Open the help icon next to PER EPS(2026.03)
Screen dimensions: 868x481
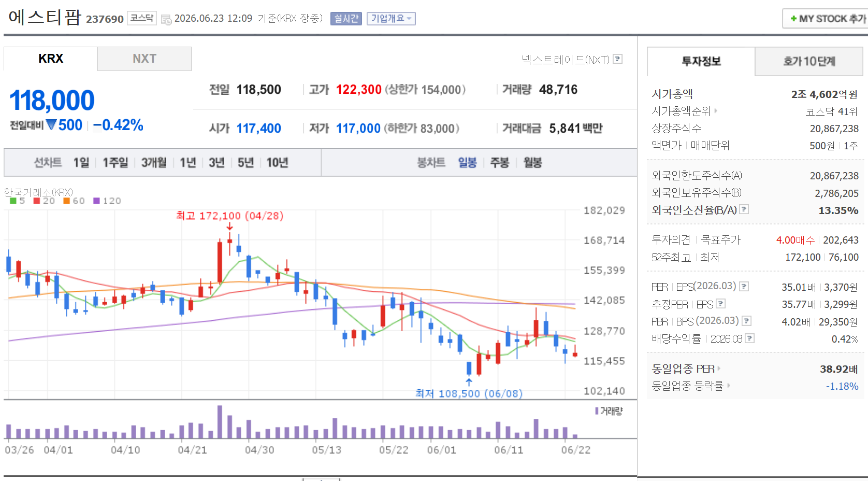(744, 286)
